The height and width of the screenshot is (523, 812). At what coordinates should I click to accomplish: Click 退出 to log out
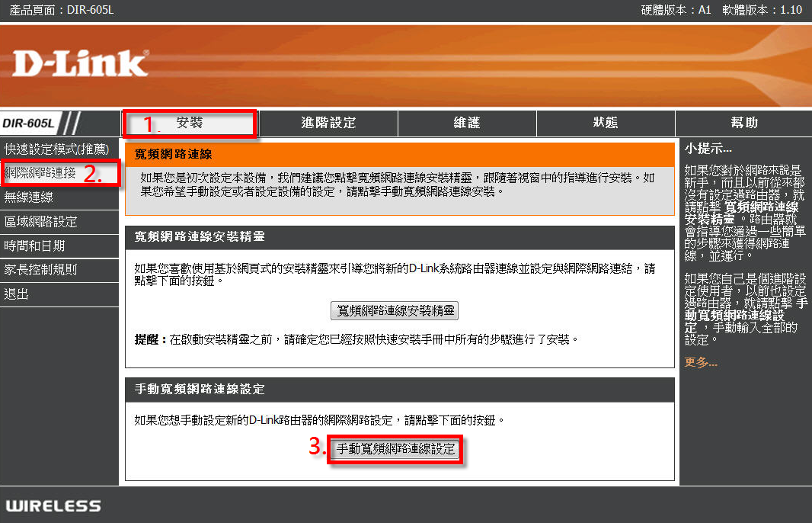click(17, 294)
